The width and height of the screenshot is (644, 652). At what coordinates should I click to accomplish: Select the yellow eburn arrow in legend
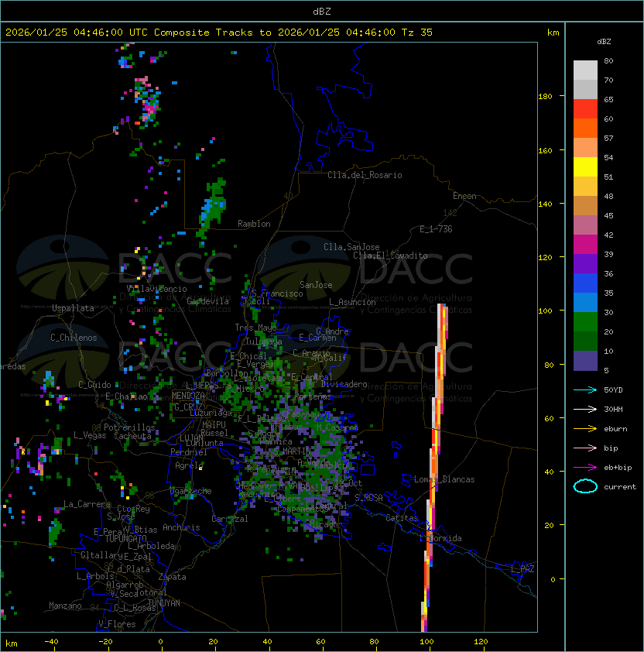585,429
